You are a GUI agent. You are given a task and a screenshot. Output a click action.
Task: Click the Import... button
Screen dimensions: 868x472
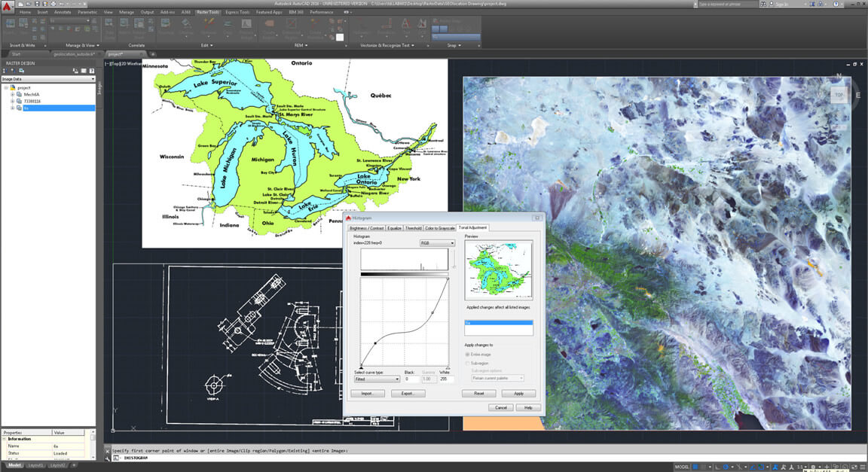368,394
